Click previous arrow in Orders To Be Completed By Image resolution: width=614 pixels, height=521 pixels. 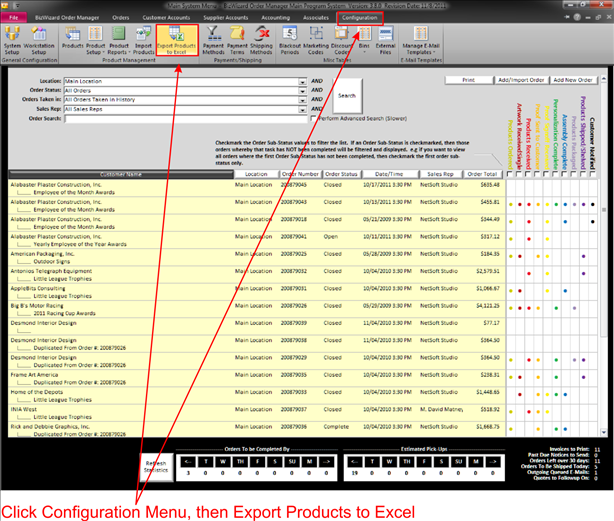click(188, 462)
